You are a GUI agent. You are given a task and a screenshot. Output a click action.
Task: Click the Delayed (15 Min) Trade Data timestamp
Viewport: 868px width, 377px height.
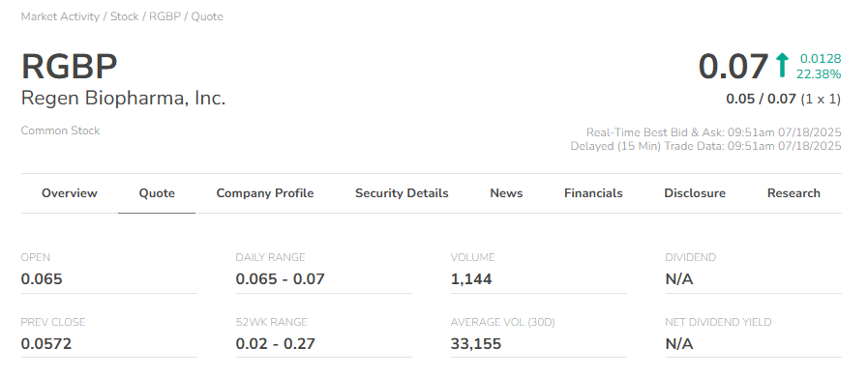pos(705,147)
